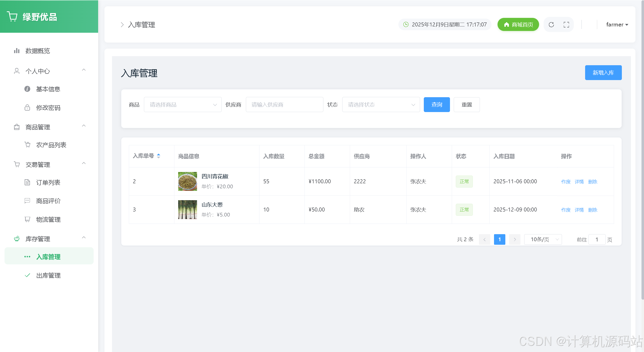Click 作废 link for 四川青花椒 row
This screenshot has height=352, width=644.
coord(566,182)
